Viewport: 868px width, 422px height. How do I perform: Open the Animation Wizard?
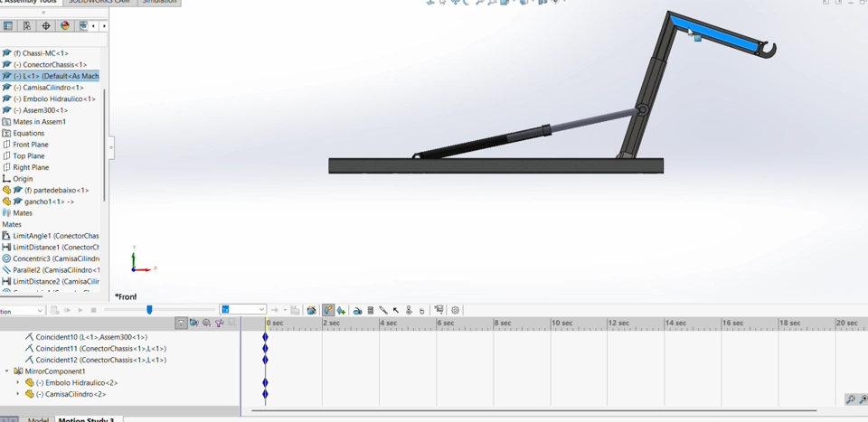(311, 310)
